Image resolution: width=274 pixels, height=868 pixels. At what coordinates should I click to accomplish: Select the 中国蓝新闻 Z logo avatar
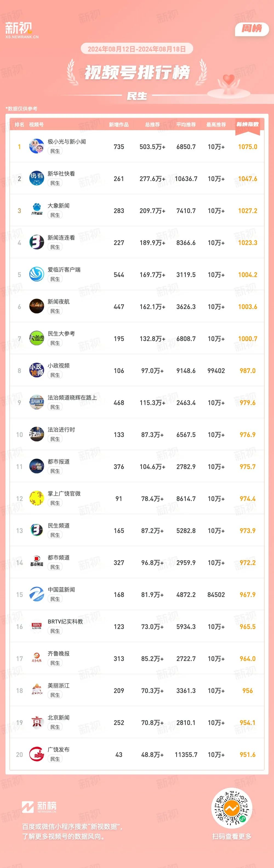point(36,595)
